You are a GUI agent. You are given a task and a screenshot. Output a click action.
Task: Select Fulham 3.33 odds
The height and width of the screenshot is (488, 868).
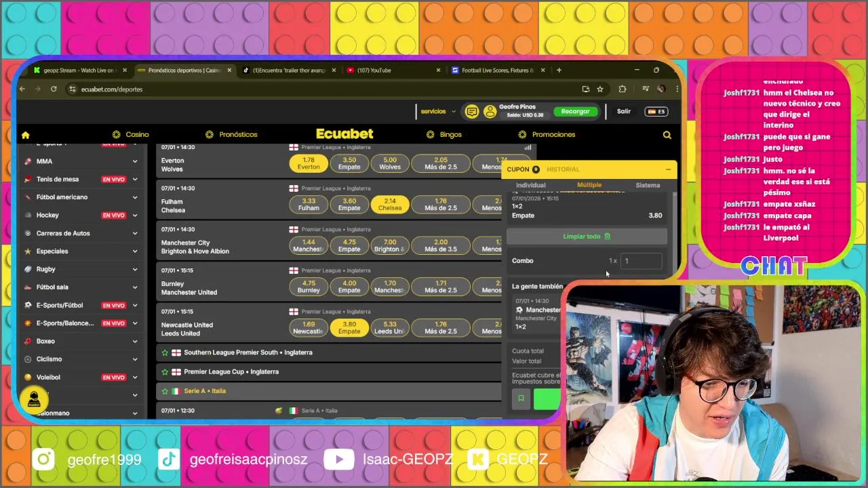[309, 205]
